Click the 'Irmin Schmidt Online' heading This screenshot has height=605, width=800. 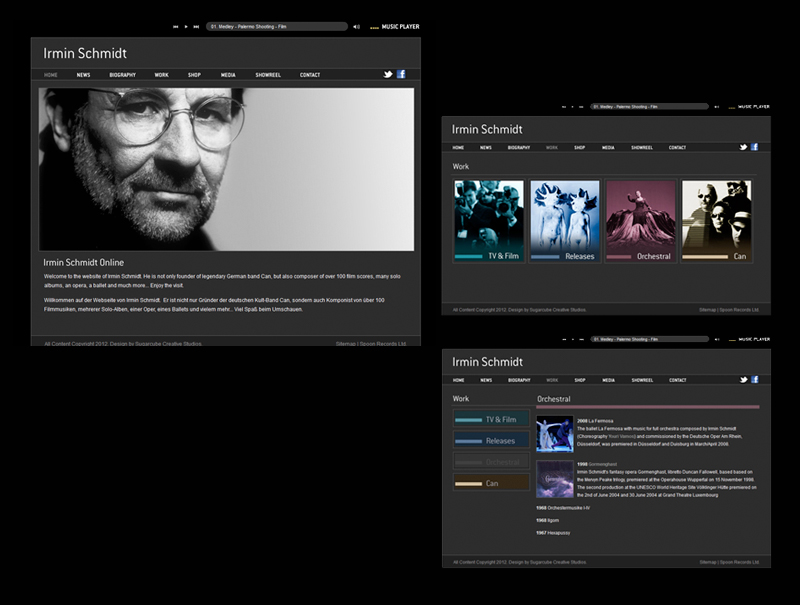(84, 263)
